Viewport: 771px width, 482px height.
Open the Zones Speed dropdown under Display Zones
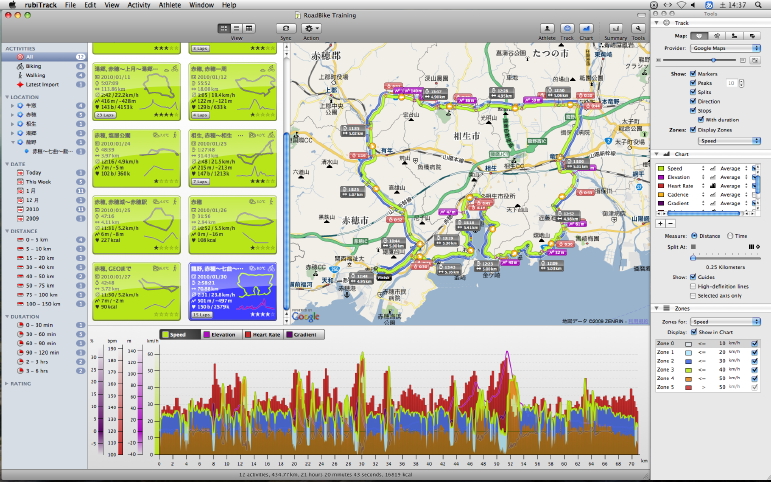pos(729,141)
